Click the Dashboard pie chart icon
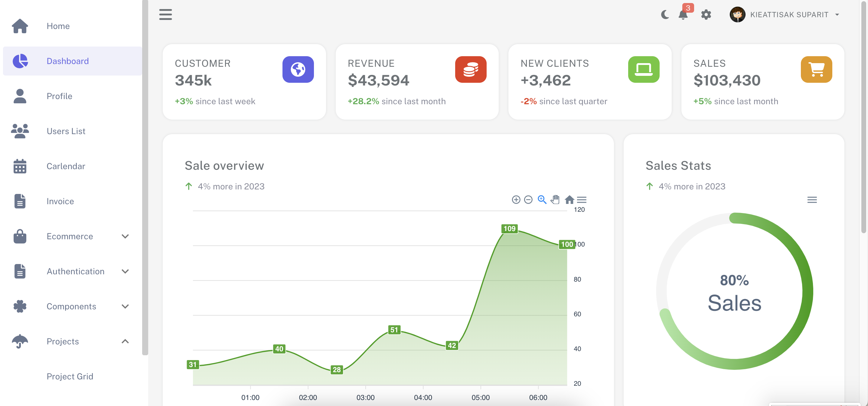 point(20,61)
